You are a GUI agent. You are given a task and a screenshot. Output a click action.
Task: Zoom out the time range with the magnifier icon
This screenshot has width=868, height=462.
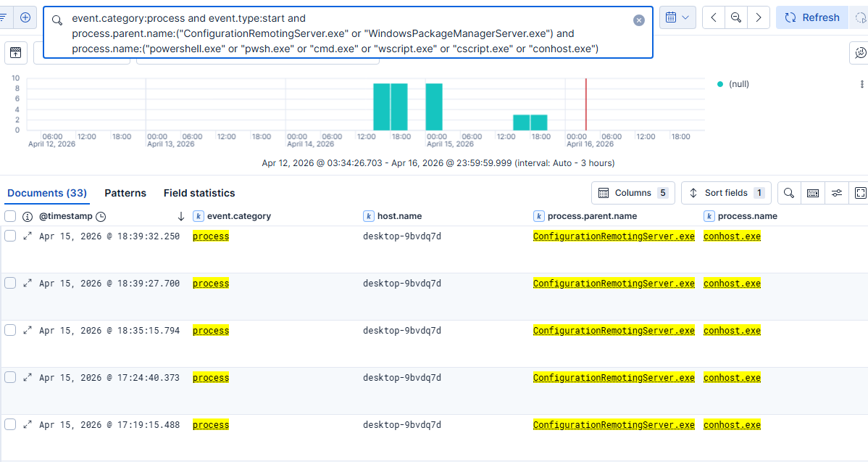734,17
